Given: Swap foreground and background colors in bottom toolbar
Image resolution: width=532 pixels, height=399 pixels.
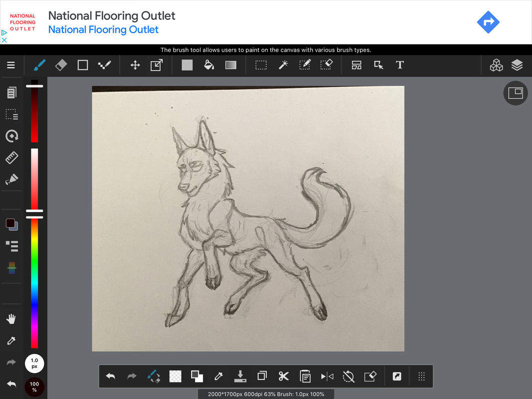Looking at the screenshot, I should (197, 376).
